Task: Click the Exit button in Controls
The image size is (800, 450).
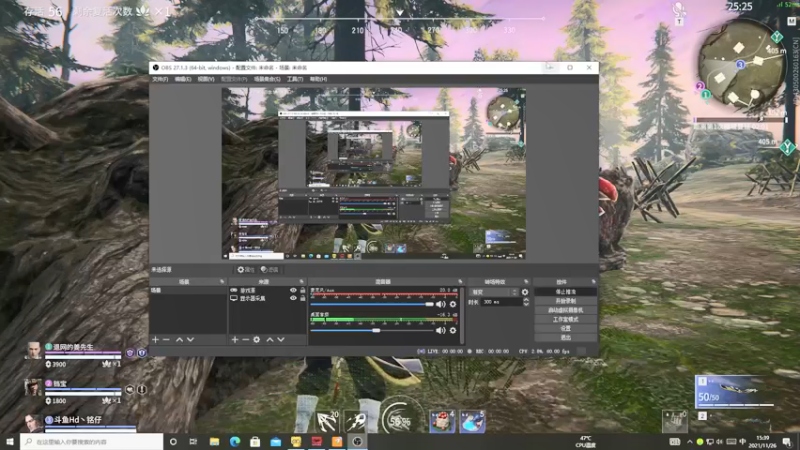Action: point(565,337)
